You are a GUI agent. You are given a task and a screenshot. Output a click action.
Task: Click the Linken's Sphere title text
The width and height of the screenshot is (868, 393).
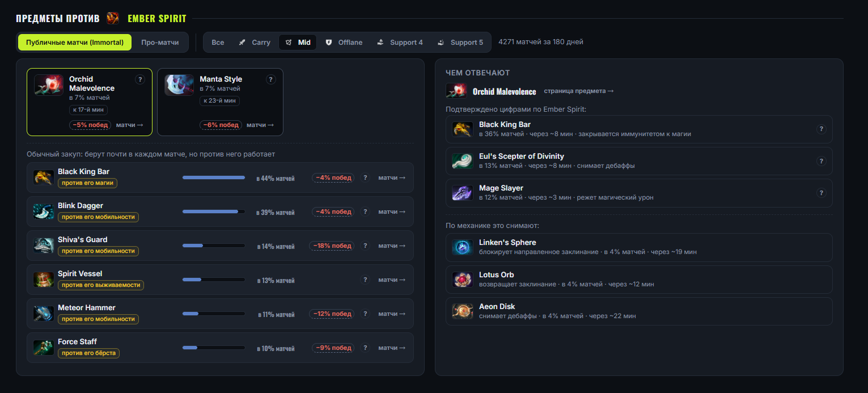pos(507,243)
